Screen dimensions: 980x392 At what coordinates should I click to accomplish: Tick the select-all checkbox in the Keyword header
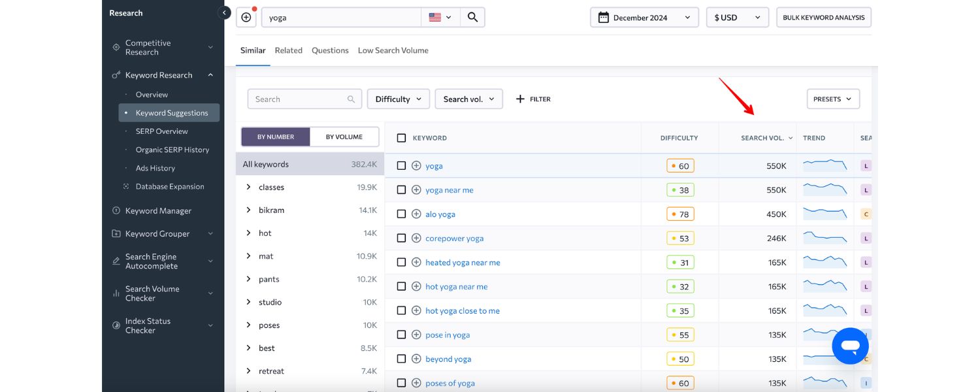(401, 138)
